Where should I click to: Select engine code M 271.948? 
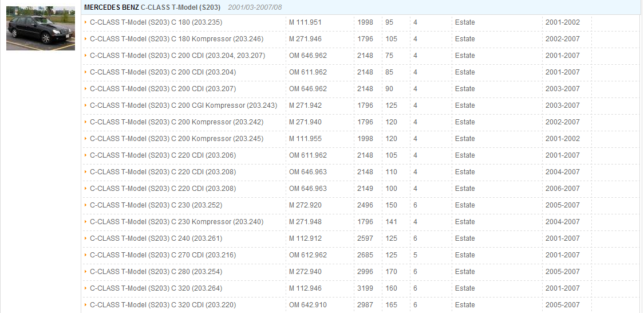305,222
